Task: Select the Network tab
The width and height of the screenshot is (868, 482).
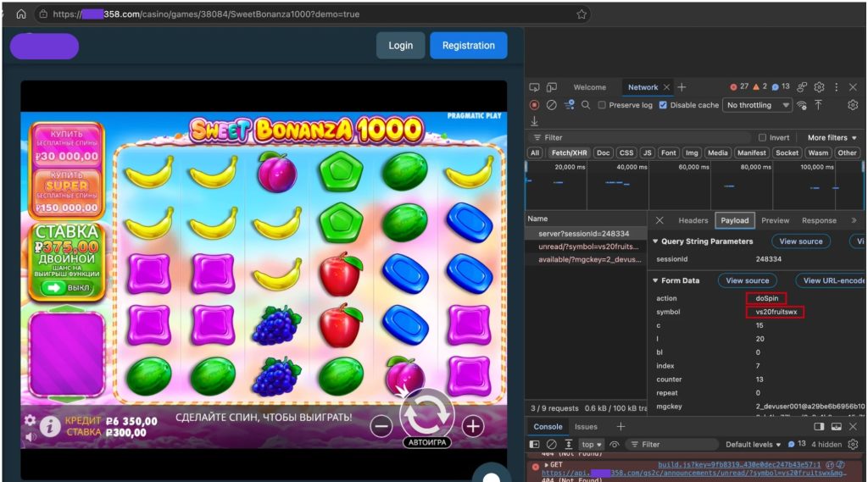Action: (643, 87)
